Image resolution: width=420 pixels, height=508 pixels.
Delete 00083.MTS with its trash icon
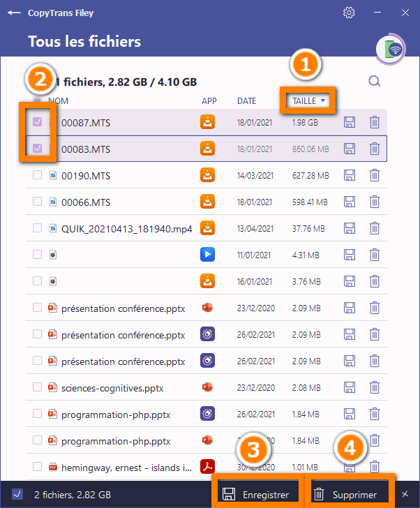(x=375, y=149)
